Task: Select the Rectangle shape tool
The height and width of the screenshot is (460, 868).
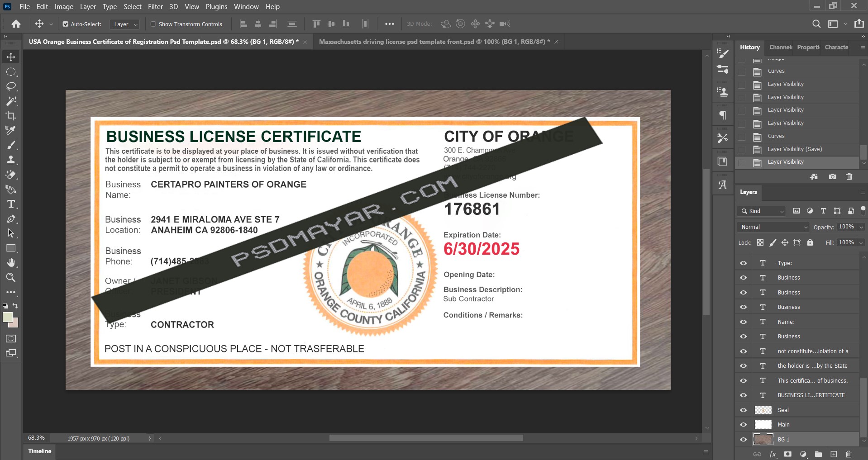Action: click(11, 248)
